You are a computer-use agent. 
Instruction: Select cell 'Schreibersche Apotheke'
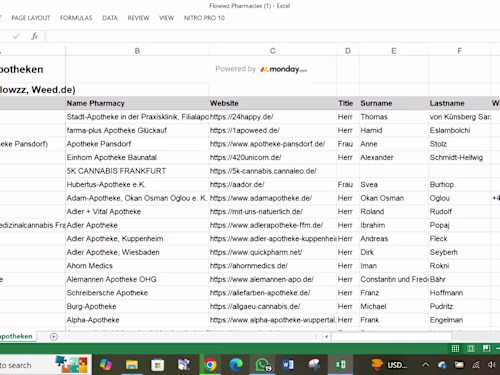[137, 293]
